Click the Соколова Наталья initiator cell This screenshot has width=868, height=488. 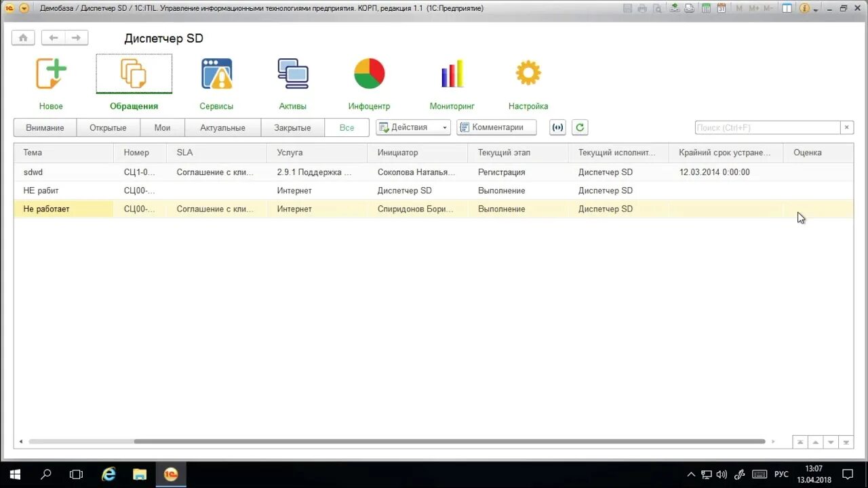tap(417, 172)
